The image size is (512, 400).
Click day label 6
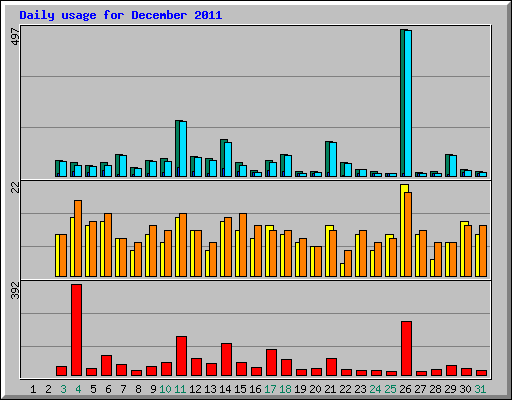[x=108, y=389]
